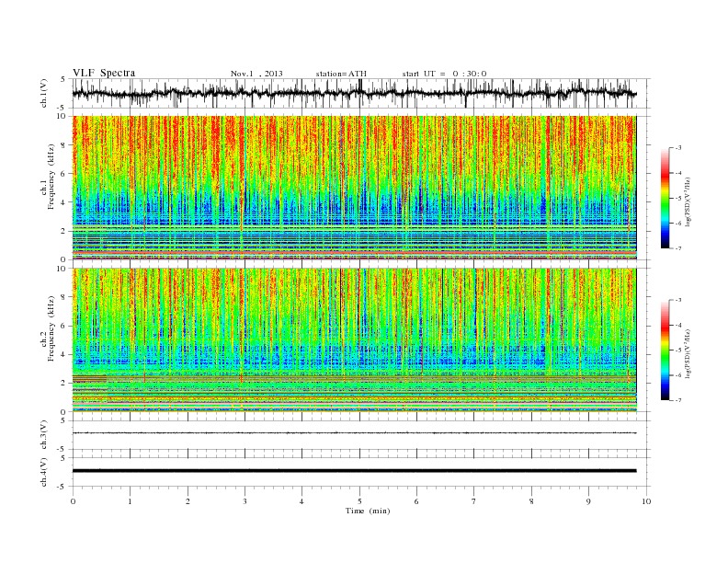The height and width of the screenshot is (563, 728).
Task: Click the ch.2 spectrogram color bar
Action: click(x=665, y=350)
